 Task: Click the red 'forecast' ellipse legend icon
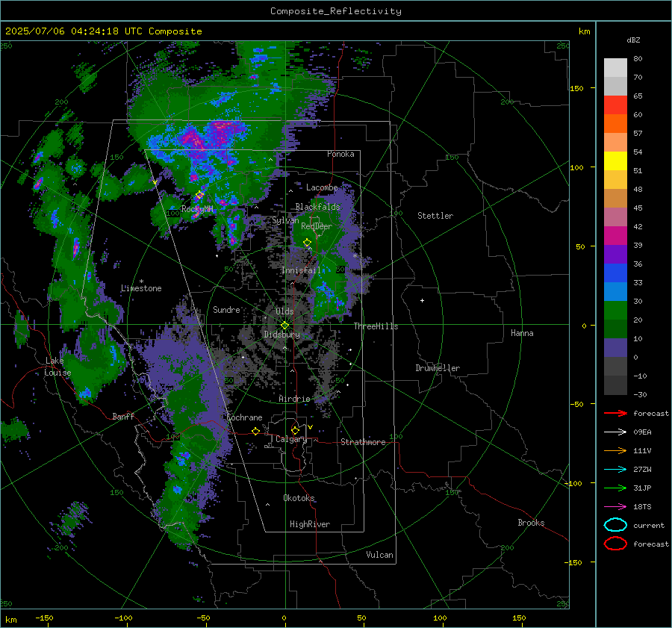click(x=615, y=544)
